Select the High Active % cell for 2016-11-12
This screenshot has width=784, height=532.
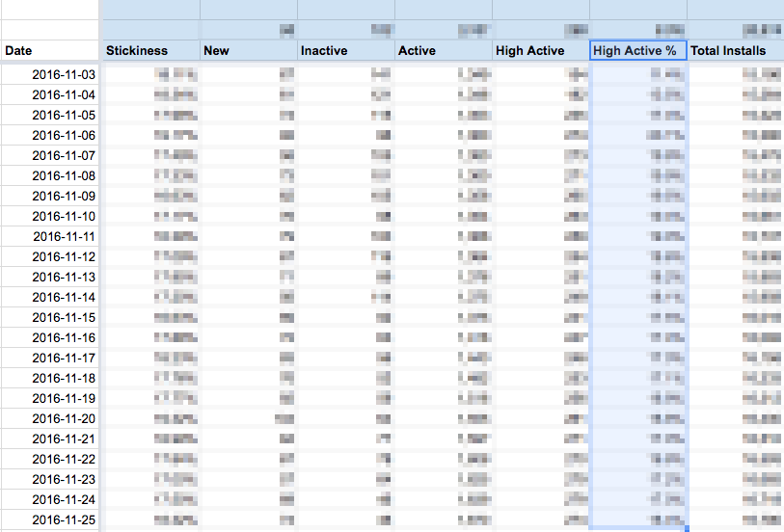[x=638, y=256]
